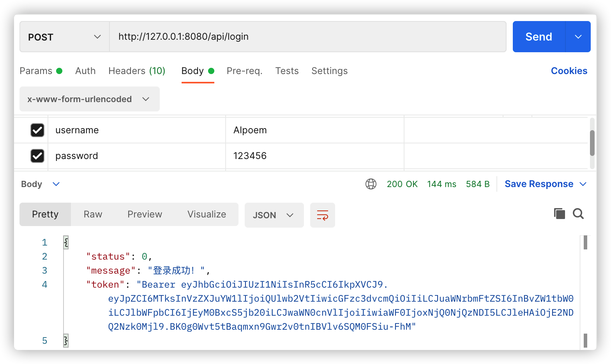The width and height of the screenshot is (611, 364).
Task: Click the 144 ms response time
Action: coord(441,184)
